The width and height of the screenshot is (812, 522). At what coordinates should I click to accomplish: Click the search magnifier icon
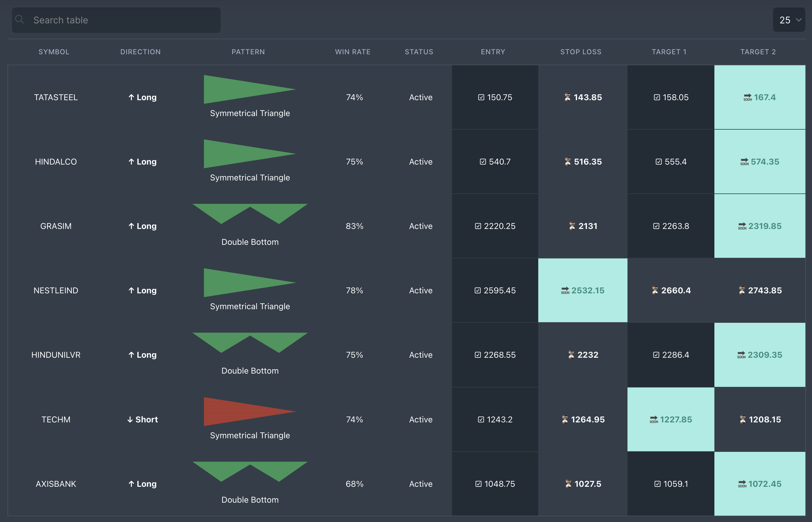tap(20, 19)
